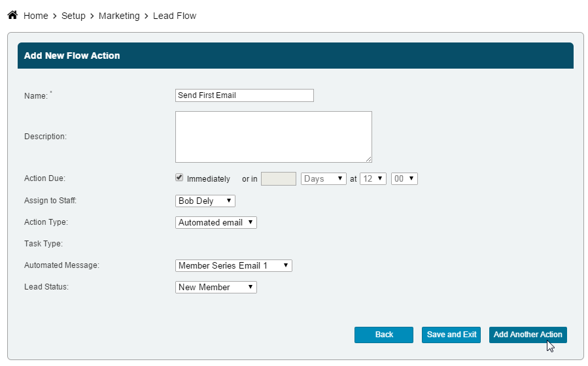Open the Setup breadcrumb link
Image resolution: width=588 pixels, height=366 pixels.
[x=73, y=16]
